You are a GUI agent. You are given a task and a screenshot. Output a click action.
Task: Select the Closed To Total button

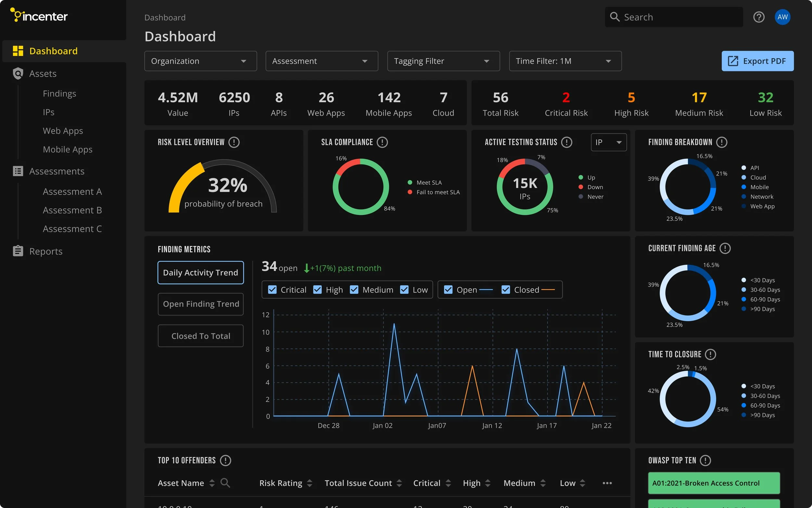(201, 336)
